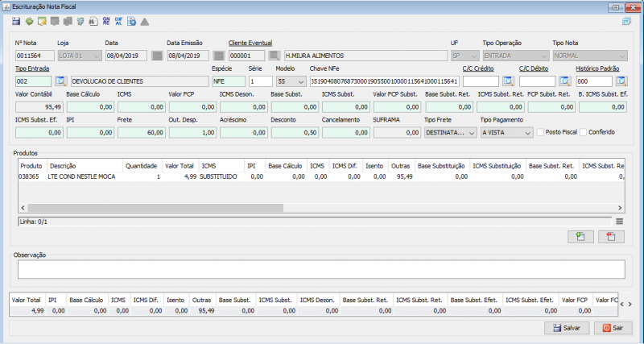Click the Série input field
The height and width of the screenshot is (344, 644).
[x=260, y=81]
